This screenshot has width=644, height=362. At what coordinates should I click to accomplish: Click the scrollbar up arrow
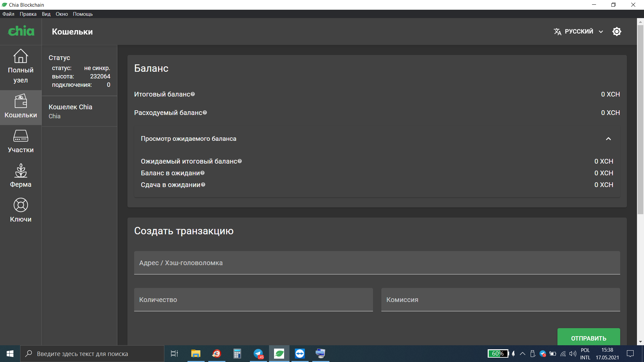640,21
